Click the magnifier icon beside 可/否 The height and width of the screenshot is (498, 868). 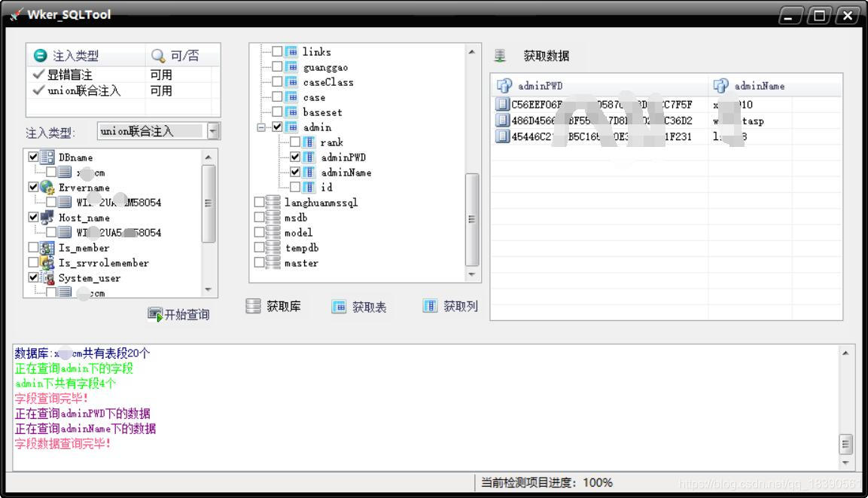click(x=158, y=56)
